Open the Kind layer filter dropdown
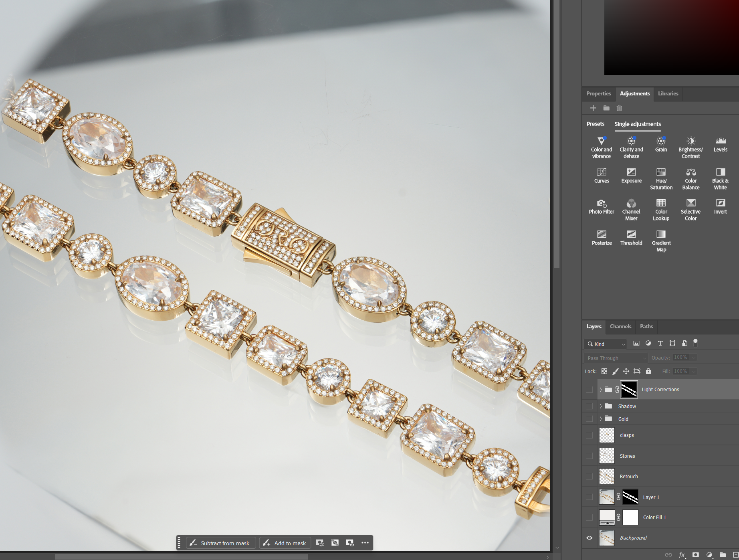Image resolution: width=739 pixels, height=560 pixels. (x=606, y=344)
